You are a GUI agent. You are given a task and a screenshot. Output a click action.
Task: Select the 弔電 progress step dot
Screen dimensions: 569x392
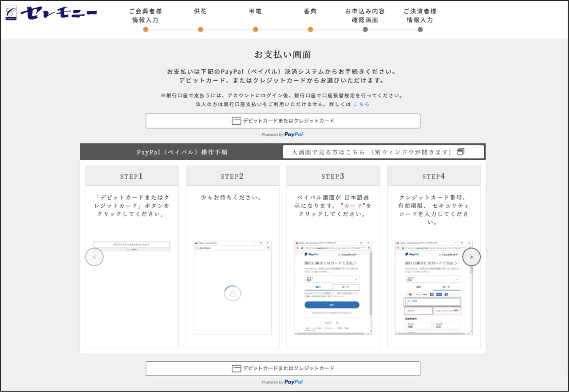[x=255, y=30]
